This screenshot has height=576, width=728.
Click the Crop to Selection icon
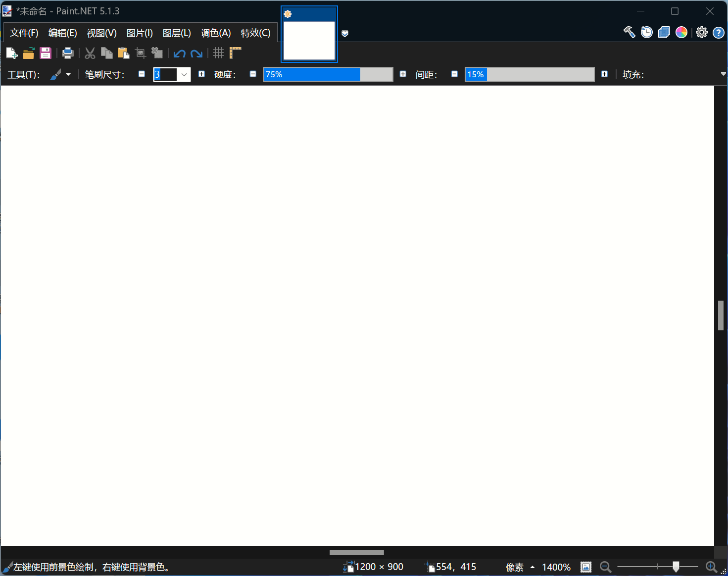140,53
